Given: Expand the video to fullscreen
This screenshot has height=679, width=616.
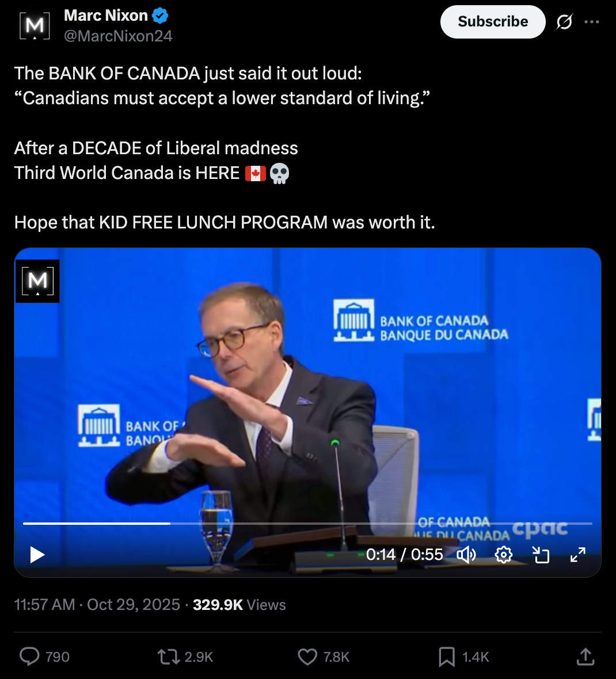Looking at the screenshot, I should tap(578, 555).
